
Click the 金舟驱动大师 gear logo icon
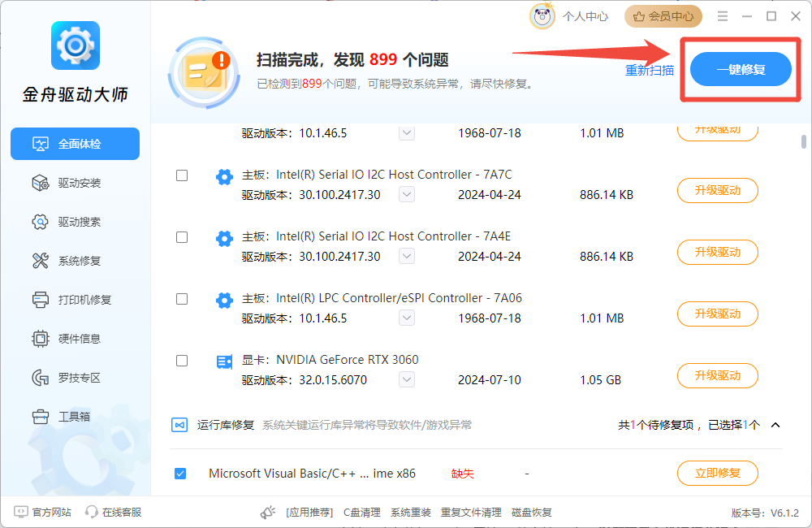(x=75, y=45)
